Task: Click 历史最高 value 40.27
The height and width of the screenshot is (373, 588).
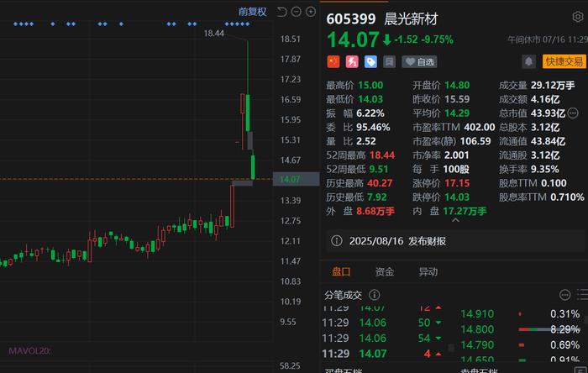Action: pos(380,183)
